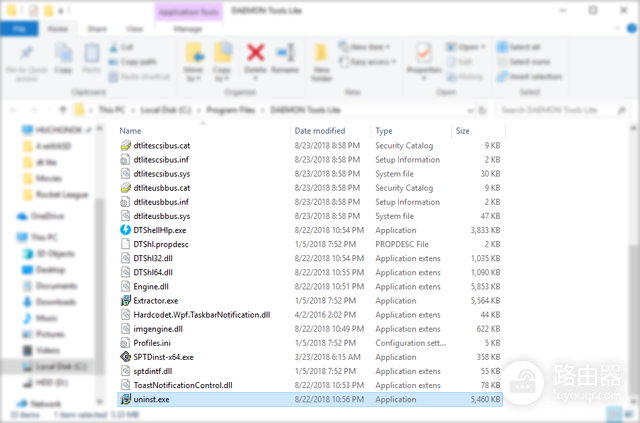Image resolution: width=640 pixels, height=423 pixels.
Task: Select the file ToastNotificationControl.dll
Action: pyautogui.click(x=183, y=385)
